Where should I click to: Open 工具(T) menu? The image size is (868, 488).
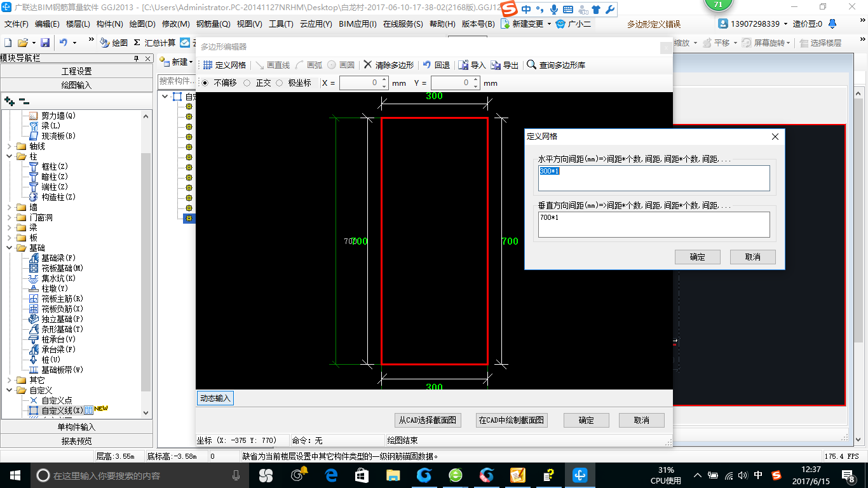point(281,24)
